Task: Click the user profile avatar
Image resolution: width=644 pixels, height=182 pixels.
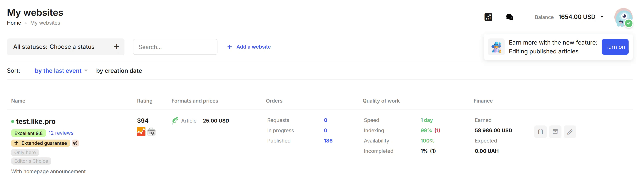Action: [x=623, y=17]
